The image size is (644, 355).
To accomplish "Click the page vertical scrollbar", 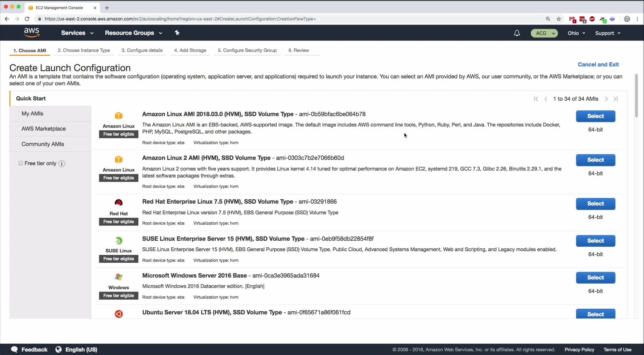I will [x=636, y=96].
